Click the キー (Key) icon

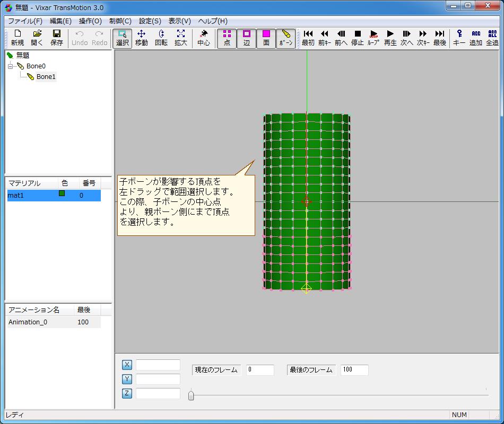(459, 38)
